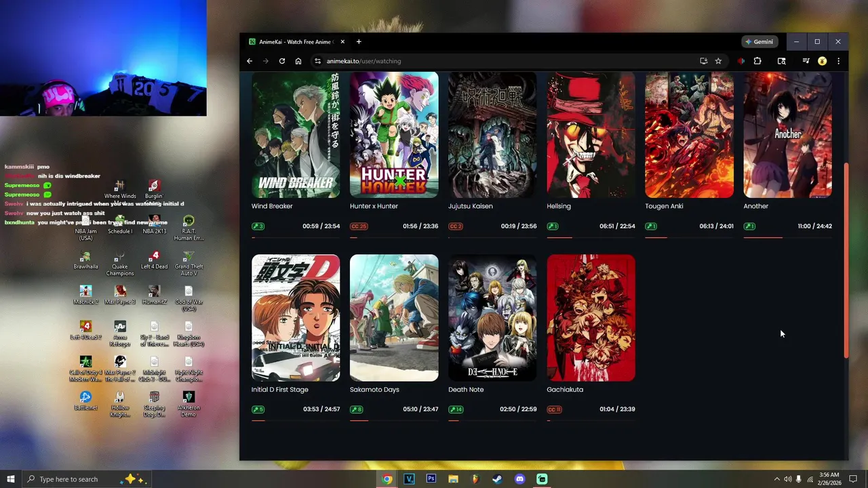Viewport: 868px width, 488px height.
Task: Open the taskbar clock and date
Action: coord(829,479)
